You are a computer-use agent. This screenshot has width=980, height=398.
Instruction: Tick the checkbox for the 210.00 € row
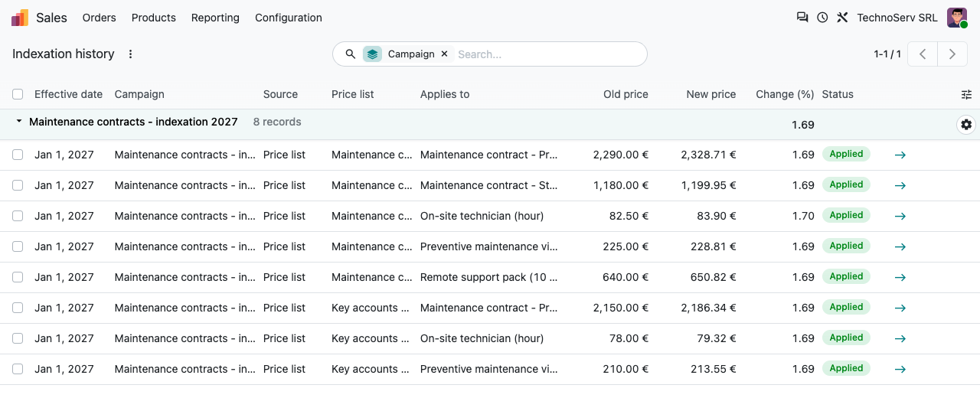click(x=18, y=369)
